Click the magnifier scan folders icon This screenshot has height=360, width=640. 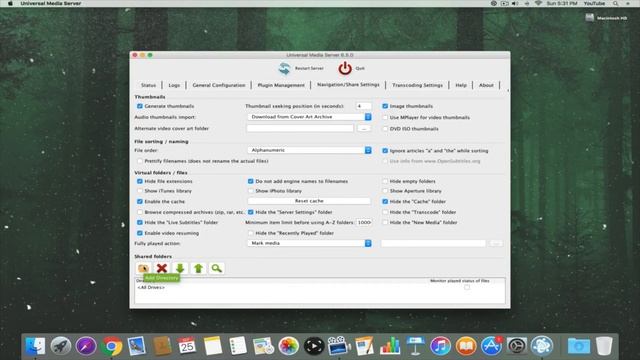(216, 268)
